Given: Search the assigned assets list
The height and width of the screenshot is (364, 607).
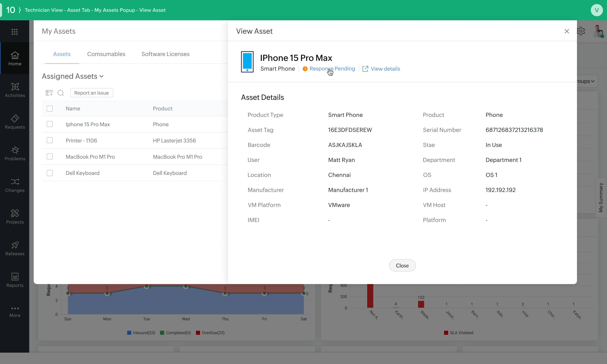Looking at the screenshot, I should click(x=61, y=93).
